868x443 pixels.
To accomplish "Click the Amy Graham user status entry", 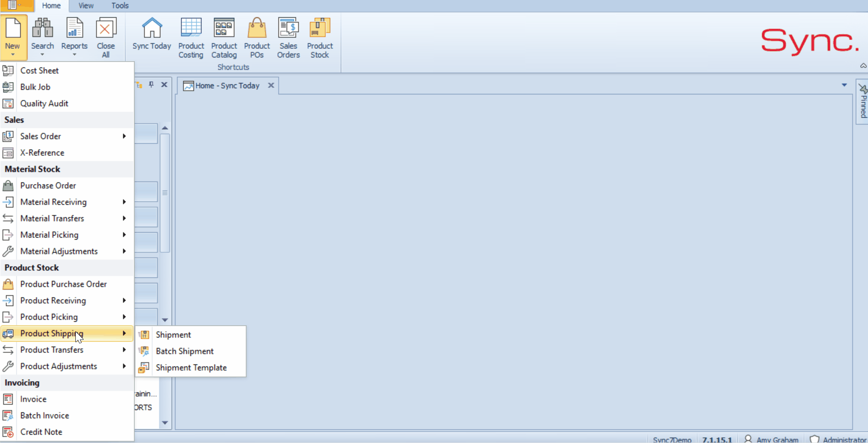I will click(x=771, y=439).
